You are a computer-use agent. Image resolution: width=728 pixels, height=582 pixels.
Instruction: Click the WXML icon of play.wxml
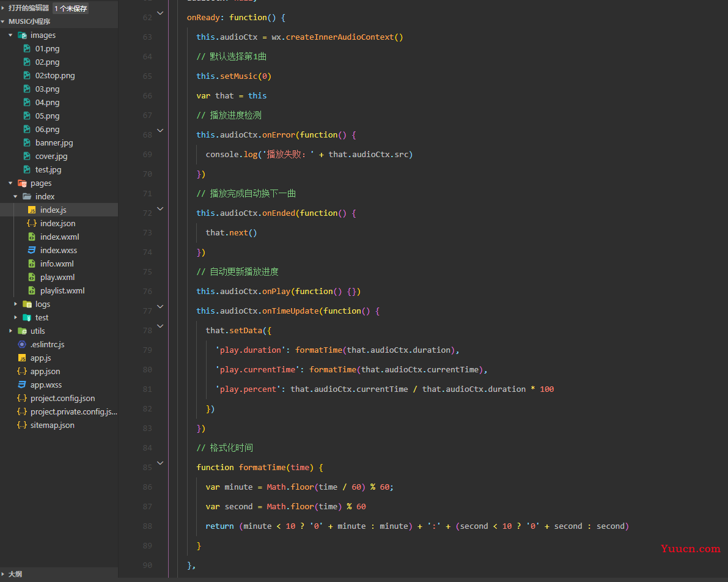[32, 278]
